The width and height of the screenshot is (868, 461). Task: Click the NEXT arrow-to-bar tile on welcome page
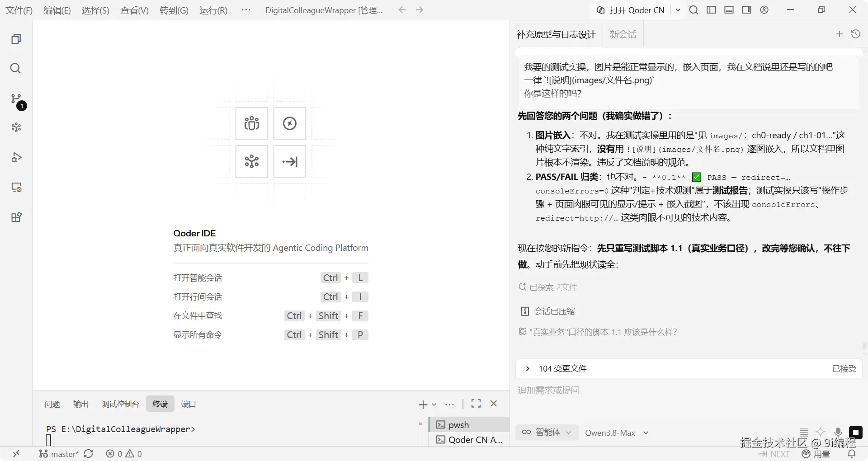(x=290, y=161)
